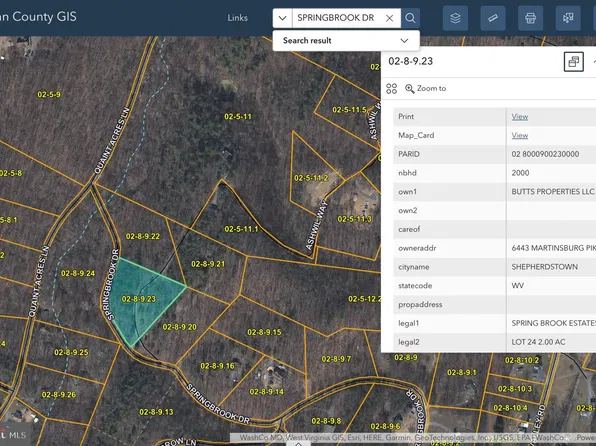
Task: Click parcel label 02-8-9.21
Action: 208,264
